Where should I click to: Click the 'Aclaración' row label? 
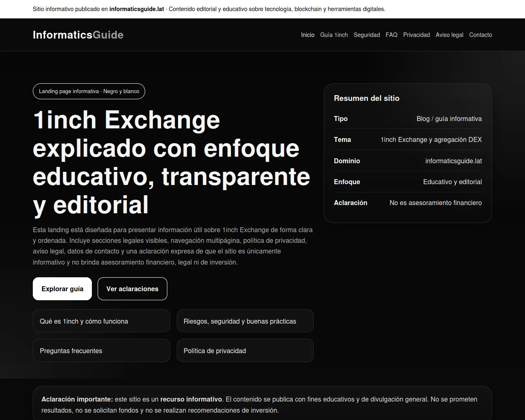click(351, 203)
